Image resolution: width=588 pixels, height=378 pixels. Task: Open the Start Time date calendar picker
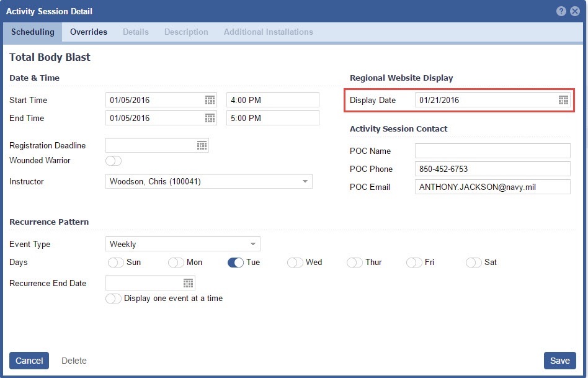[210, 100]
